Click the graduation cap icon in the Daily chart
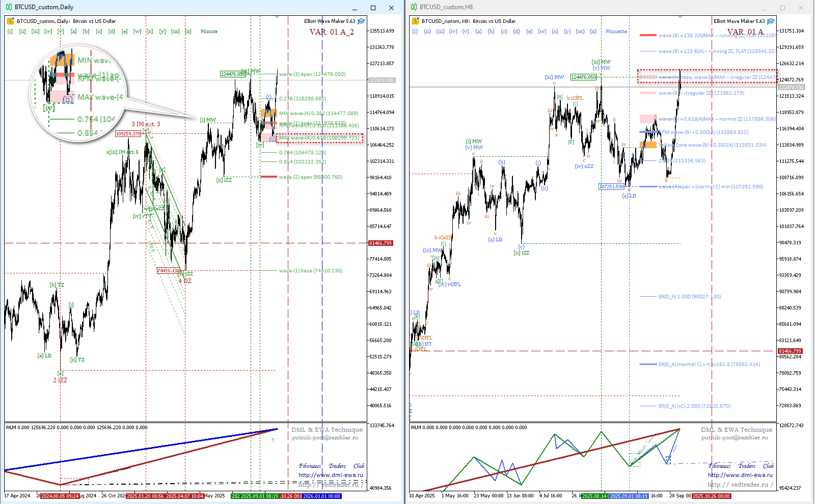The height and width of the screenshot is (504, 815). (x=361, y=21)
